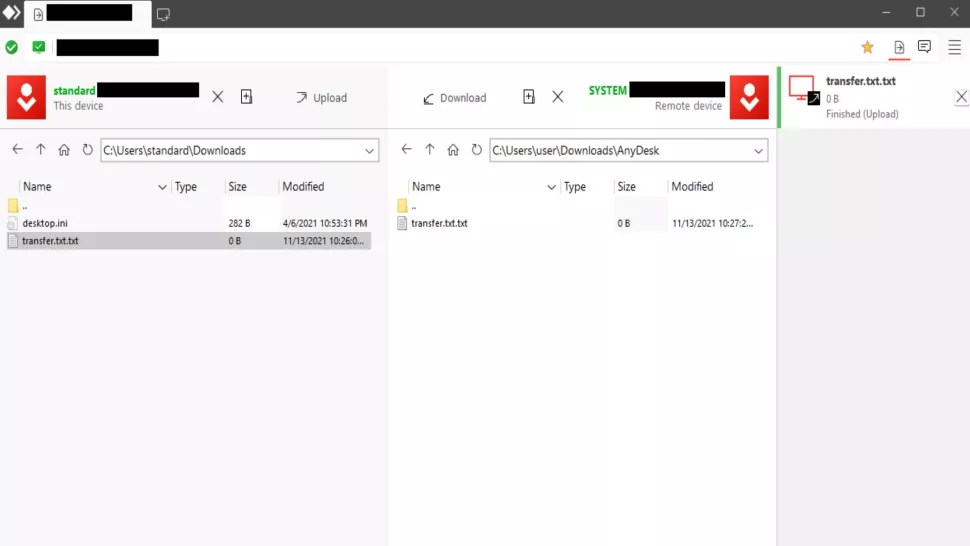Click the SYSTEM remote user label
The image size is (970, 546).
[607, 90]
